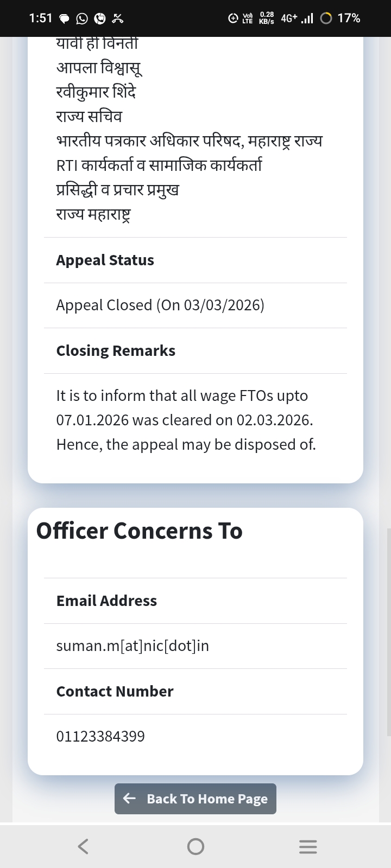Viewport: 391px width, 868px height.
Task: Click the left arrow icon in the Back button
Action: 129,798
